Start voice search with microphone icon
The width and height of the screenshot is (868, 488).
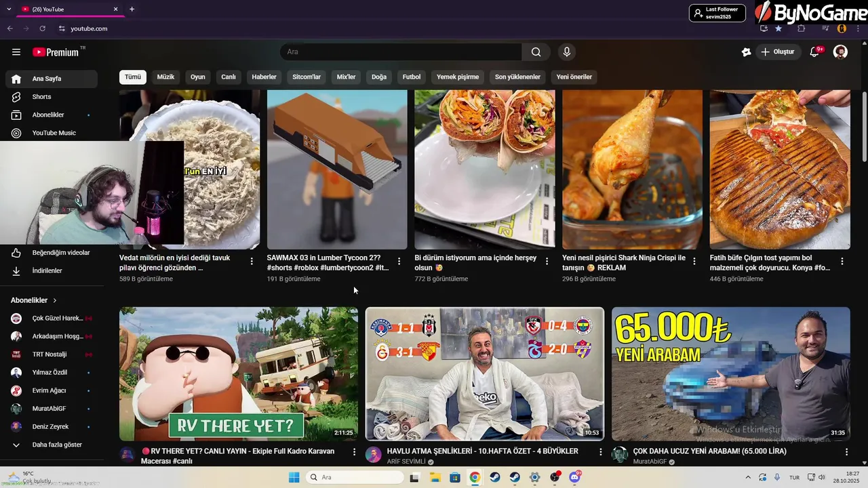coord(567,52)
